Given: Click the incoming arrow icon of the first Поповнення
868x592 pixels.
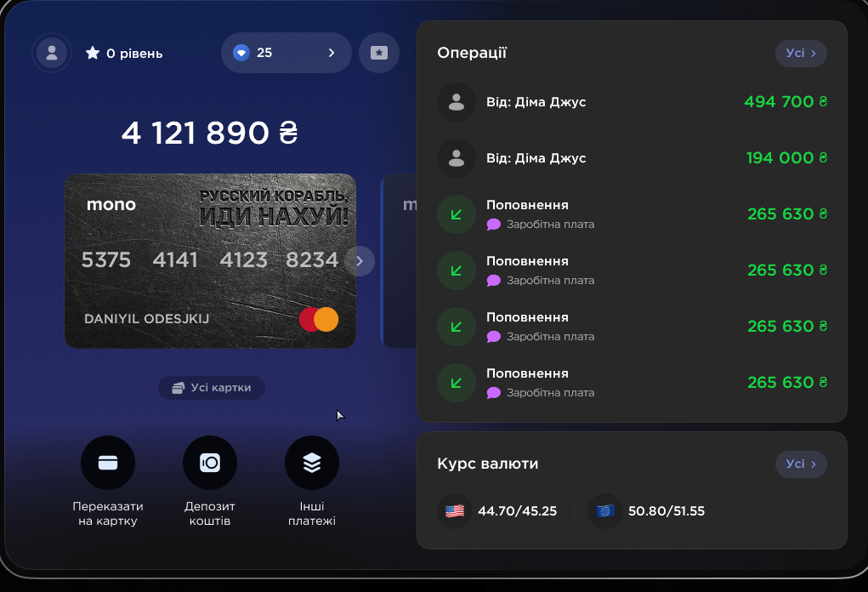Looking at the screenshot, I should 457,214.
